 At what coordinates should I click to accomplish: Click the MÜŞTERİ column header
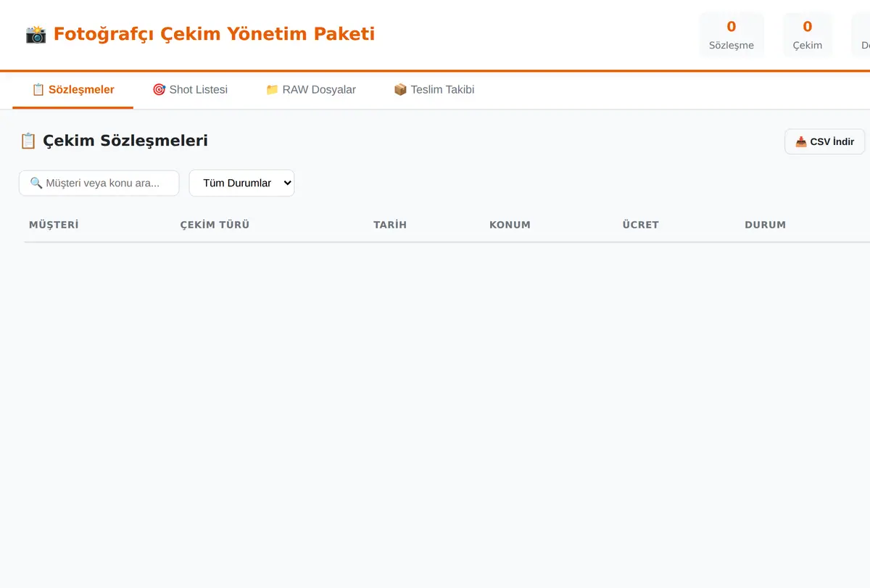click(x=54, y=225)
